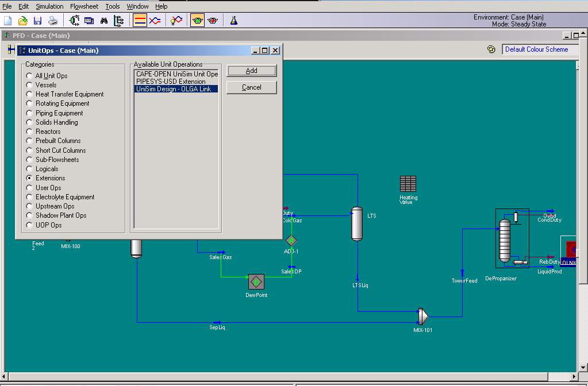Click the Print toolbar icon
The width and height of the screenshot is (588, 386).
[53, 21]
